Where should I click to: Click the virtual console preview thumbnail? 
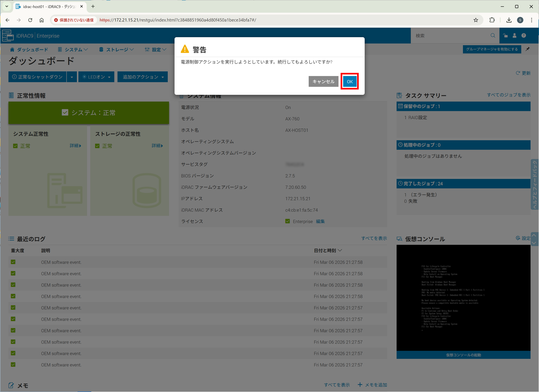pyautogui.click(x=463, y=297)
